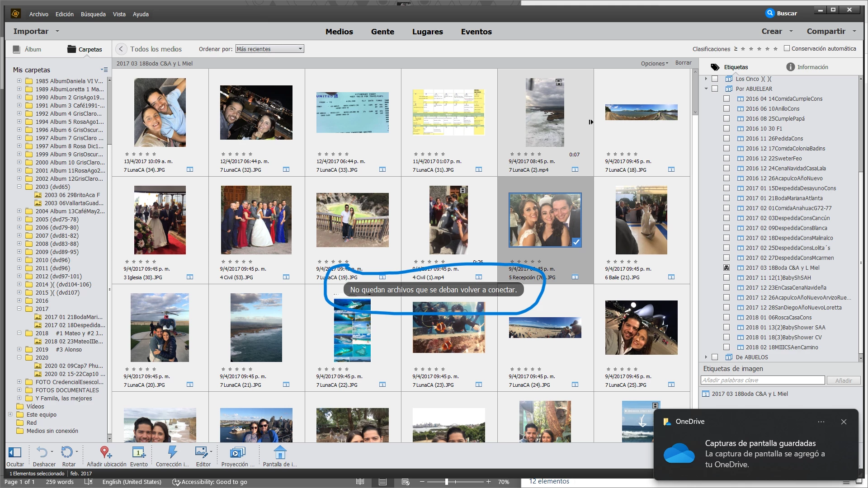
Task: Click the Añadir ubicación pin icon
Action: pos(106,452)
